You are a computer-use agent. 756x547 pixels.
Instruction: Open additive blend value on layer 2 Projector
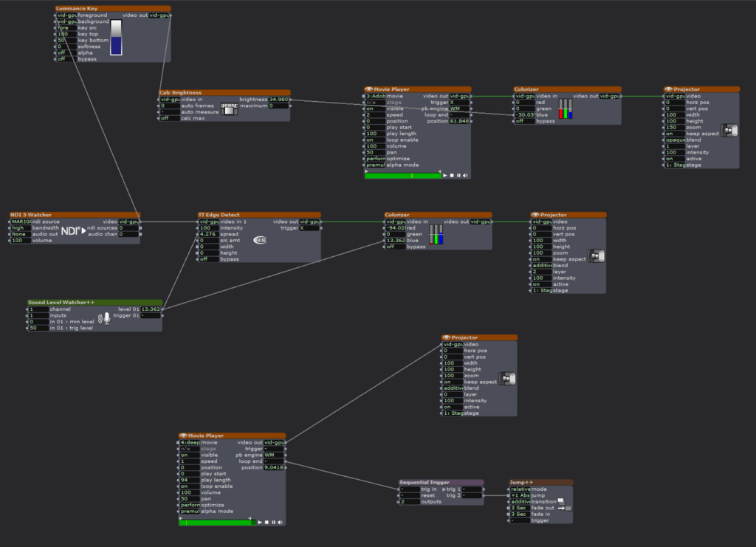click(542, 266)
